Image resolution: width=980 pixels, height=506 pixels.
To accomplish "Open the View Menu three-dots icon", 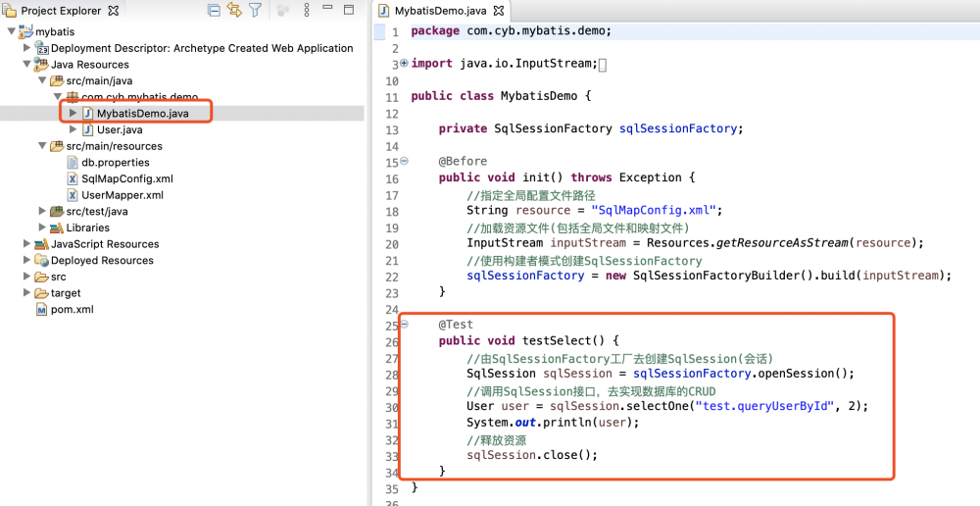I will 306,10.
